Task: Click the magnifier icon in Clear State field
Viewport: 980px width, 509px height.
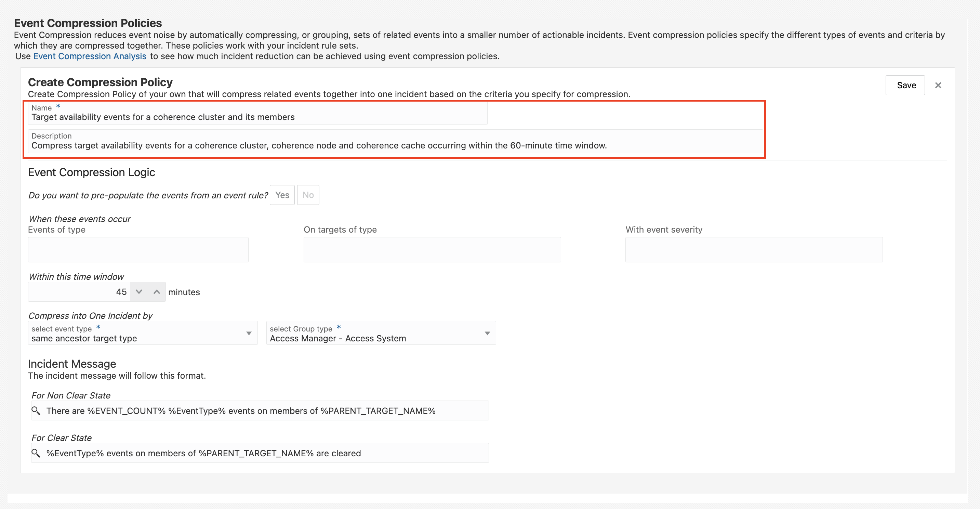Action: coord(36,453)
